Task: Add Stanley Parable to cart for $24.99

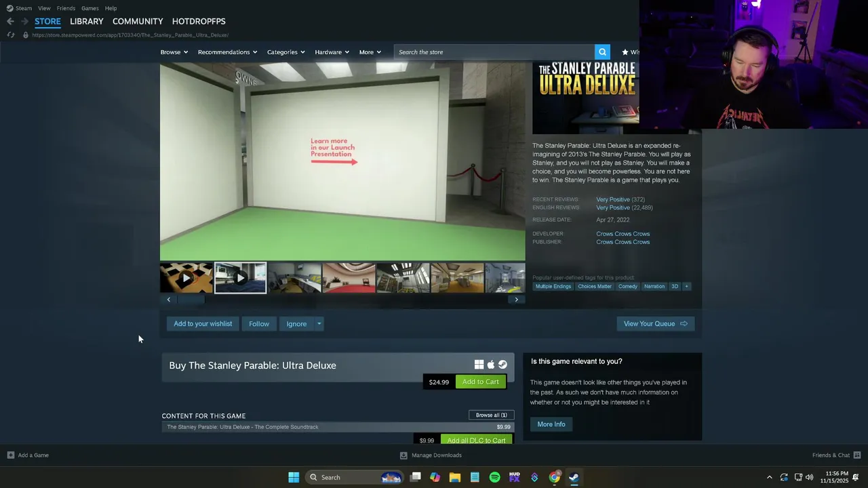Action: point(481,382)
